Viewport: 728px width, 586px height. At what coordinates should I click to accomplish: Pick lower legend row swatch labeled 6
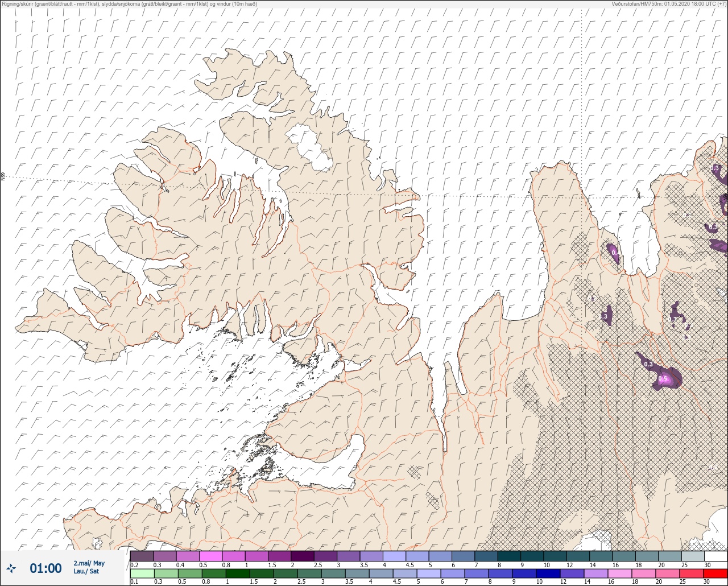pos(452,573)
